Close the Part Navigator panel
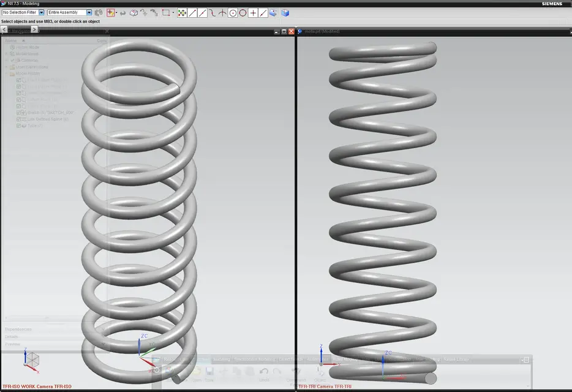Screen dimensions: 572x392 point(107,31)
